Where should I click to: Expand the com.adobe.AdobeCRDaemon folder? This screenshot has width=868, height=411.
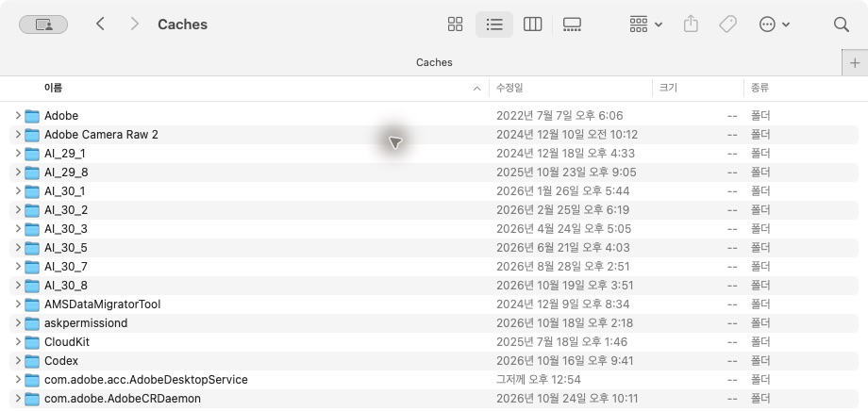pos(18,399)
